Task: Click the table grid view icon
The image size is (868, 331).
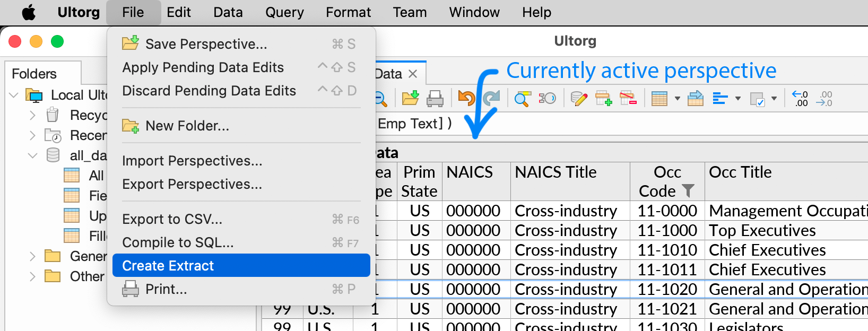Action: [x=659, y=99]
